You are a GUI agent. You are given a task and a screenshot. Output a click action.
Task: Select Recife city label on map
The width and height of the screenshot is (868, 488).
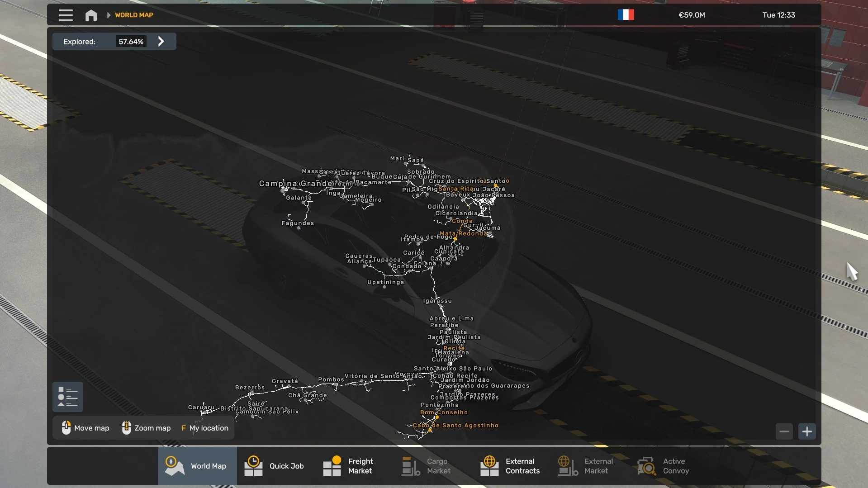coord(454,348)
